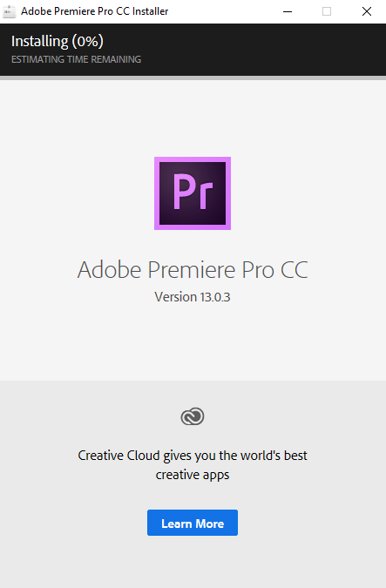Screen dimensions: 386x588
Task: Click the title bar text Adobe Premiere Pro CC Installer
Action: tap(94, 11)
